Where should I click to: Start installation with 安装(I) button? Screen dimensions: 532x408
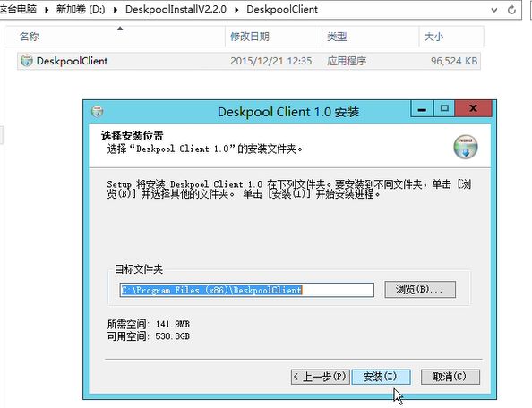point(381,377)
